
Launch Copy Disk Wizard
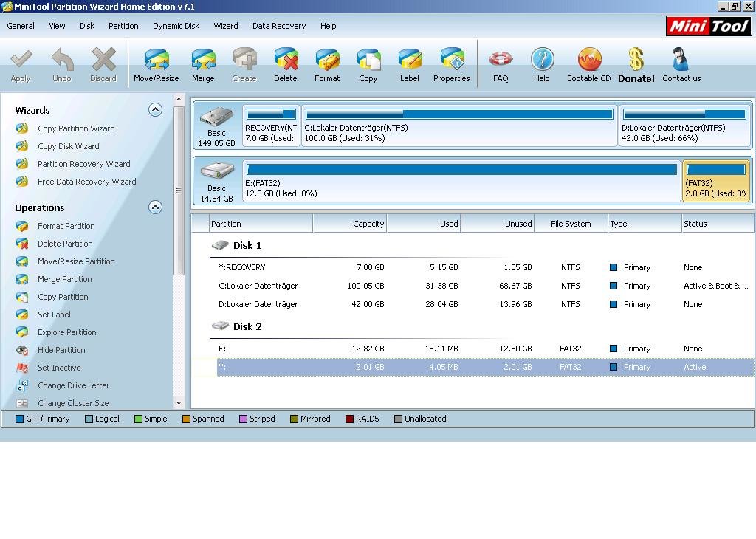coord(69,146)
